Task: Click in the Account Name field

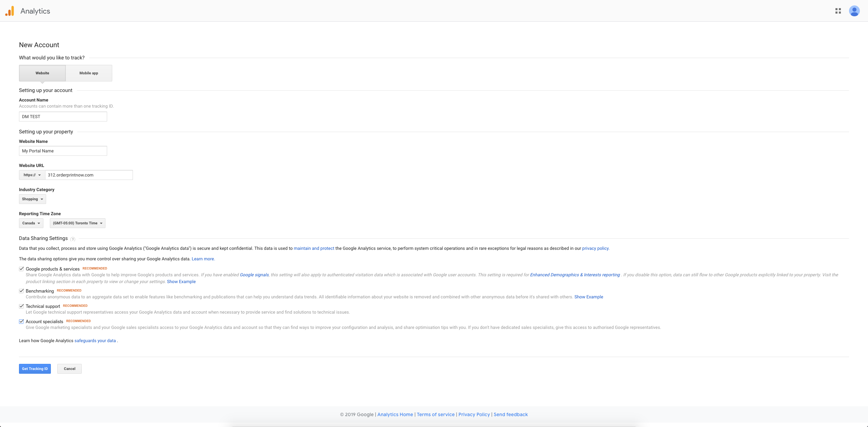Action: tap(63, 117)
